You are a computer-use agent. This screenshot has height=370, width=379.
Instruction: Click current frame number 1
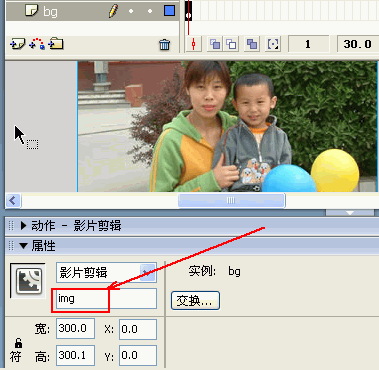point(308,44)
